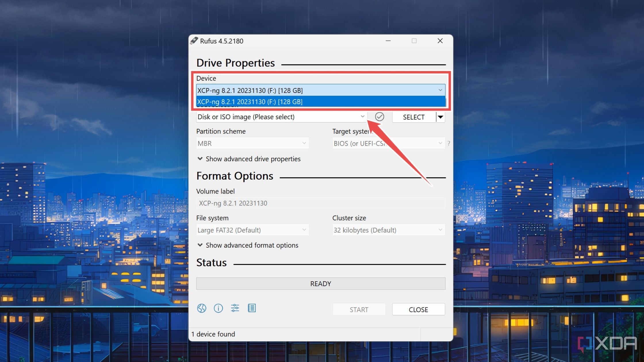The height and width of the screenshot is (362, 644).
Task: Open the Target system dropdown
Action: pos(389,143)
